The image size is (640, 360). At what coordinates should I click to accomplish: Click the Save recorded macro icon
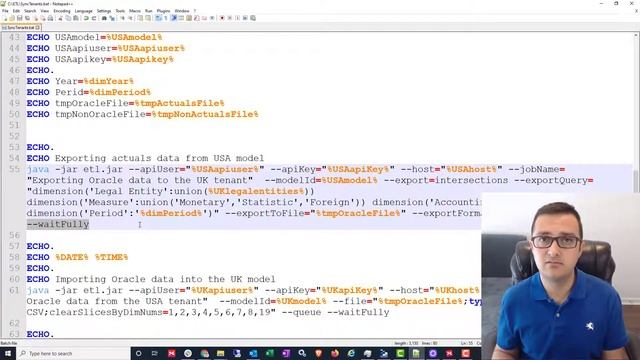(x=253, y=18)
